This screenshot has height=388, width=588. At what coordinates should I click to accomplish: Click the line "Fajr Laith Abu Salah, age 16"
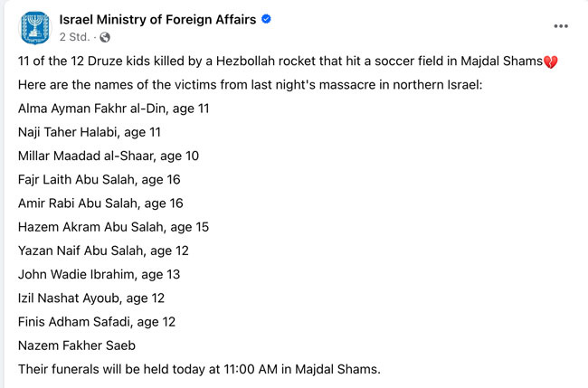coord(100,179)
